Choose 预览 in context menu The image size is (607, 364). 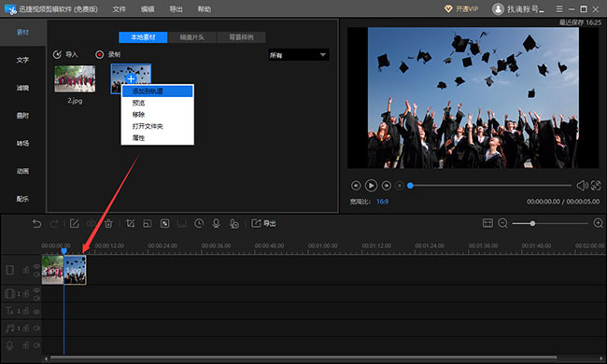(157, 103)
